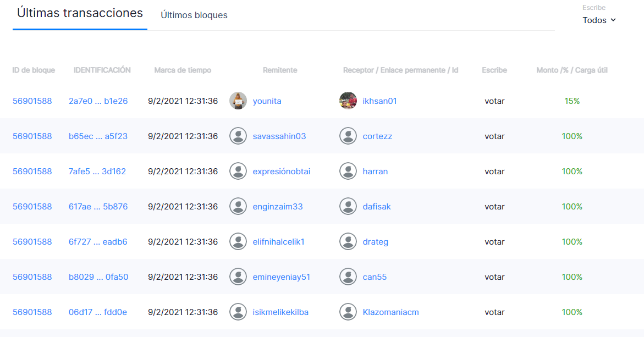Click ikhsan01's profile avatar photo
This screenshot has height=337, width=644.
click(x=348, y=101)
